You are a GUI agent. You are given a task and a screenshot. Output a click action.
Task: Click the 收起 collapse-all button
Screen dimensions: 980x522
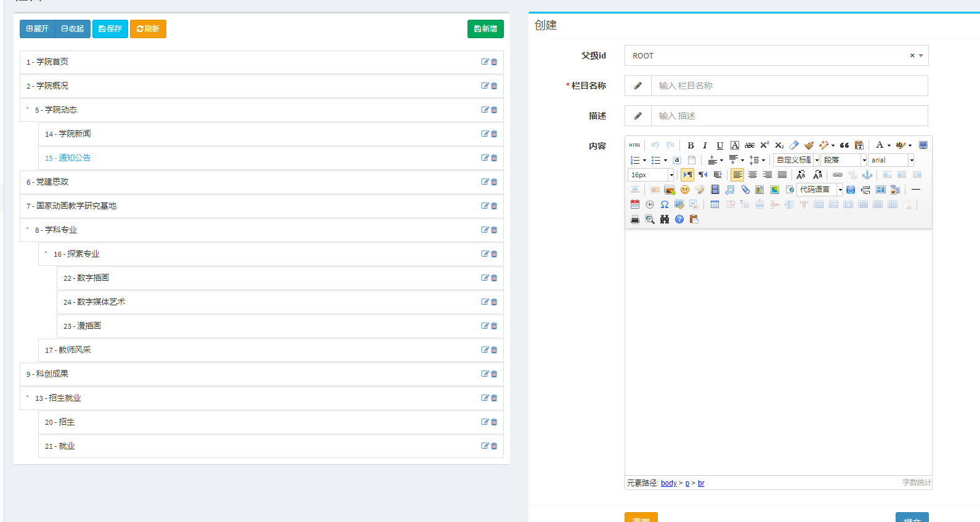73,29
